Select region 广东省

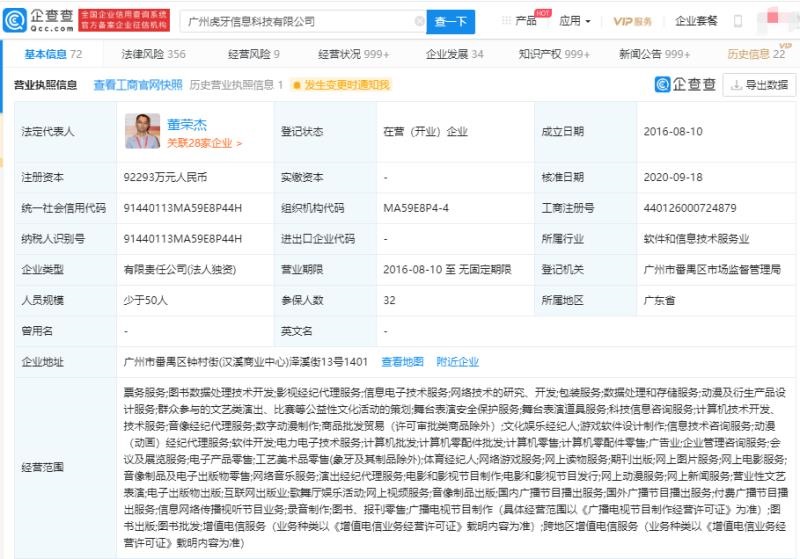point(659,300)
